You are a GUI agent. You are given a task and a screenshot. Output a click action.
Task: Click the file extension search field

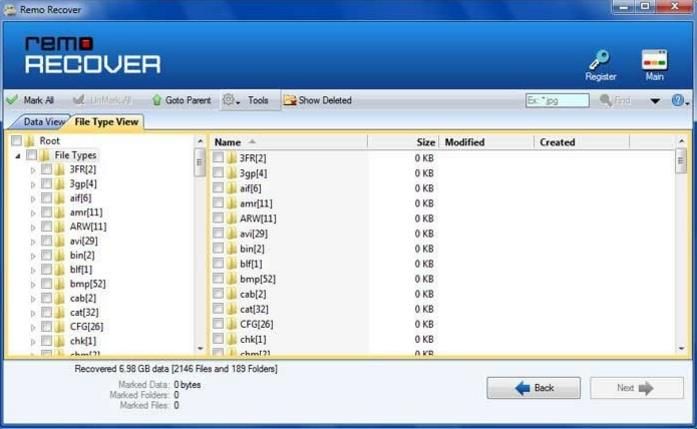(x=556, y=101)
